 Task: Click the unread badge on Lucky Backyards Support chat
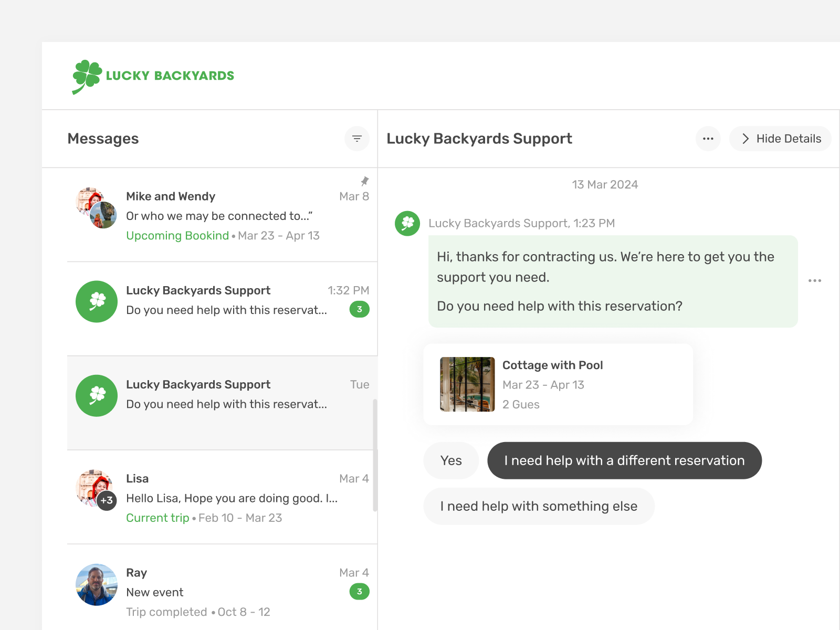tap(359, 310)
